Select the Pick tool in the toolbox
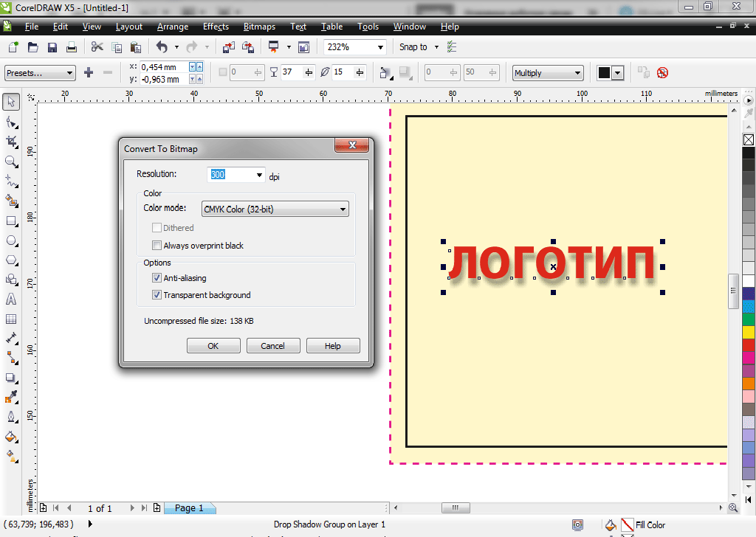 point(11,101)
